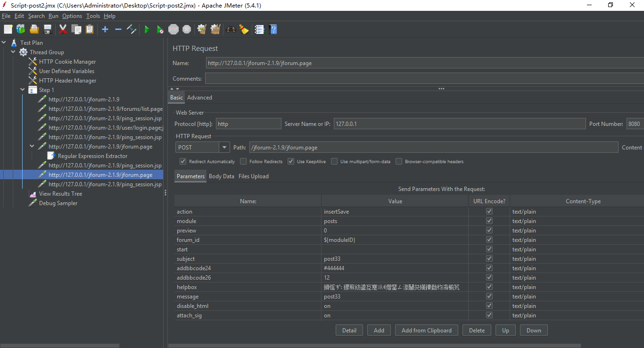Image resolution: width=644 pixels, height=348 pixels.
Task: Open the Run menu
Action: coord(53,16)
